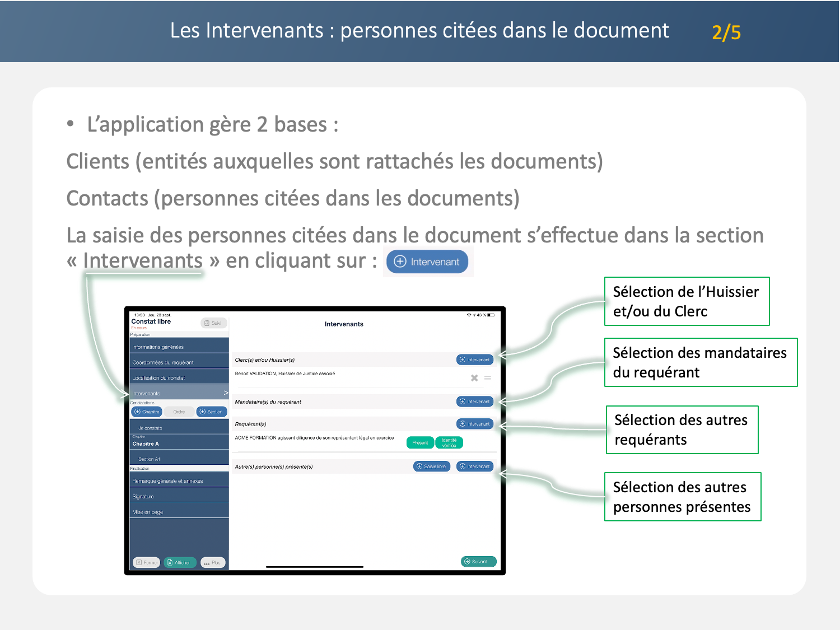Add a new Section in the sidebar
Screen dimensions: 840x630
click(211, 412)
